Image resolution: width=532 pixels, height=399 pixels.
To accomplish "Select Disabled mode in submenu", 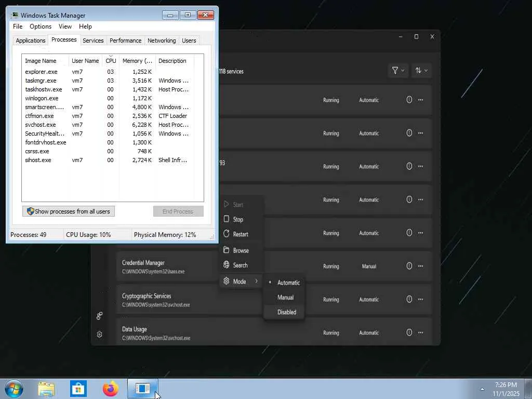I will (284, 312).
